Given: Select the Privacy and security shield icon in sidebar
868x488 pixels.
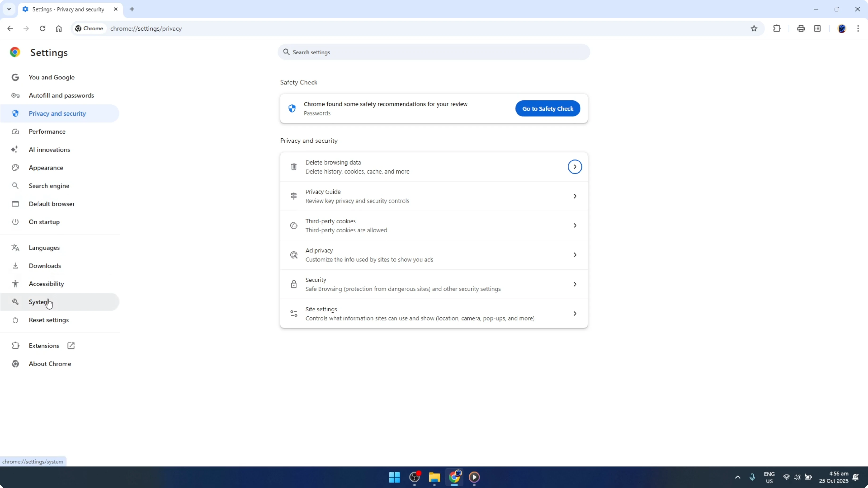Looking at the screenshot, I should tap(15, 113).
